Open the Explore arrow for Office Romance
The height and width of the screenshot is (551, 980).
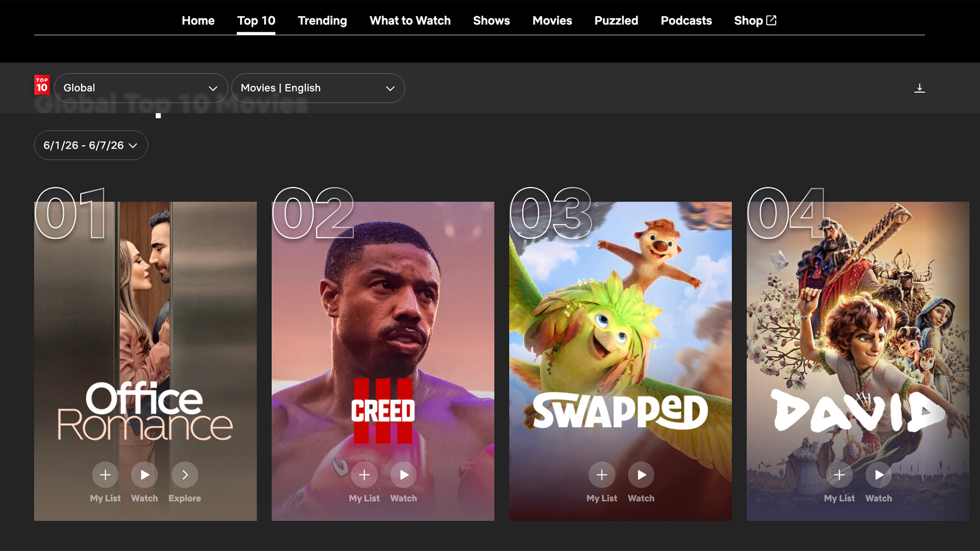185,475
